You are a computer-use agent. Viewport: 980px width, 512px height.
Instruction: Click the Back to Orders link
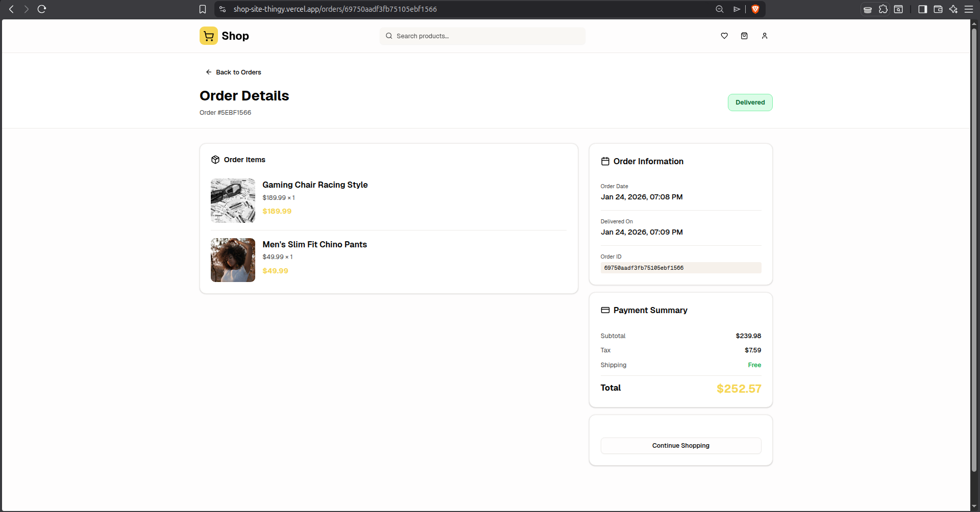234,72
